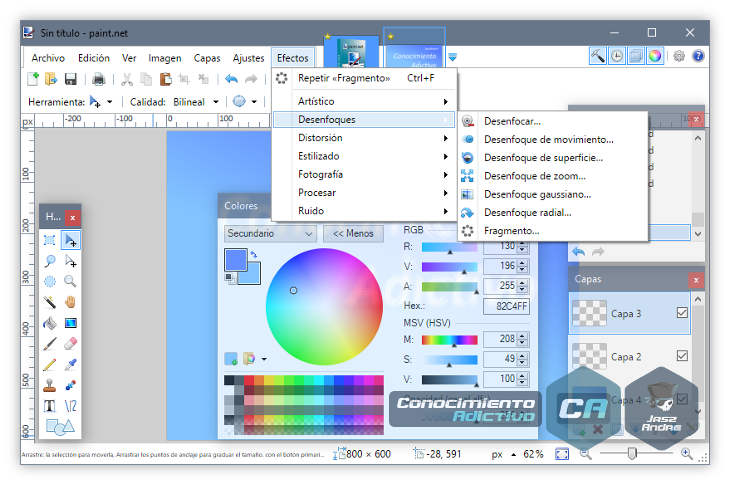Select the Eraser tool
This screenshot has width=730, height=485.
pyautogui.click(x=70, y=344)
